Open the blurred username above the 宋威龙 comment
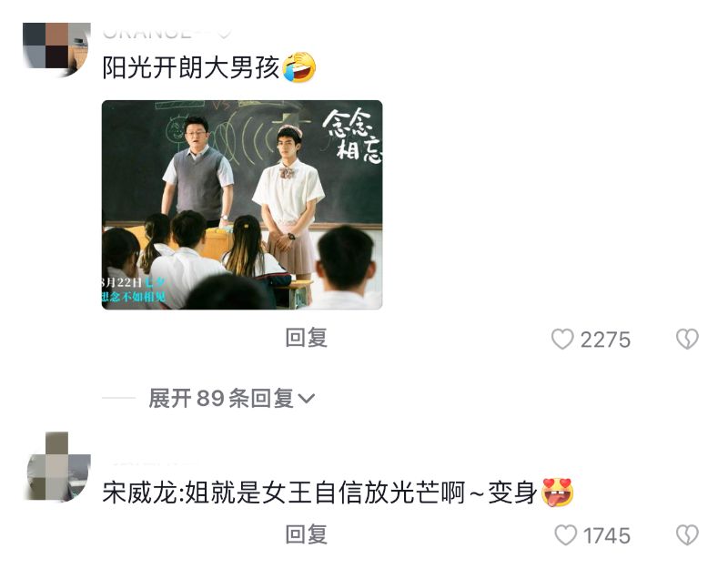This screenshot has width=728, height=569. coord(156,462)
